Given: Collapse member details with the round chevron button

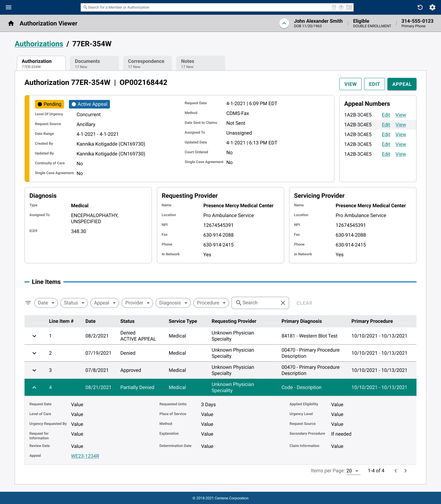Looking at the screenshot, I should click(284, 23).
